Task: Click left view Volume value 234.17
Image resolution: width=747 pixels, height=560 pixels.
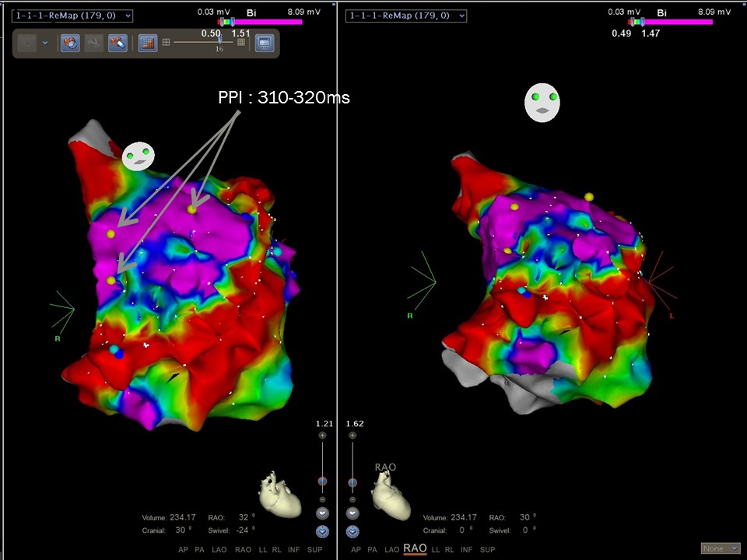Action: tap(182, 517)
